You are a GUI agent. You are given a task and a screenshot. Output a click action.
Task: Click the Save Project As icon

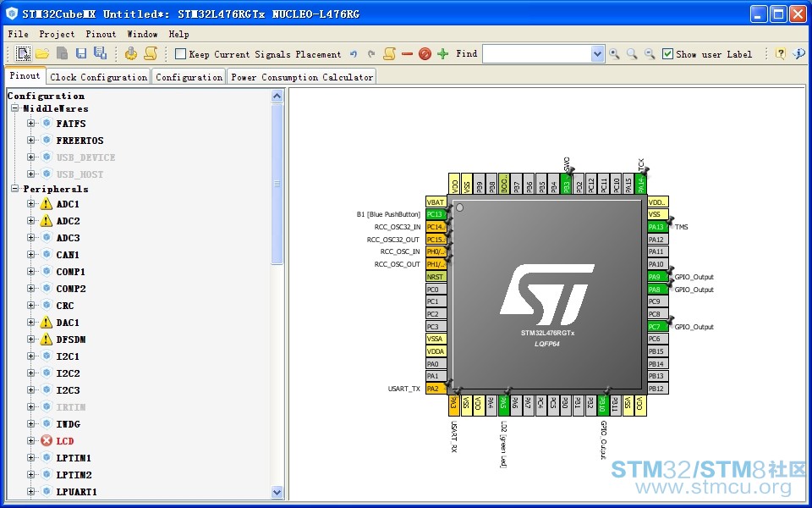[x=100, y=52]
